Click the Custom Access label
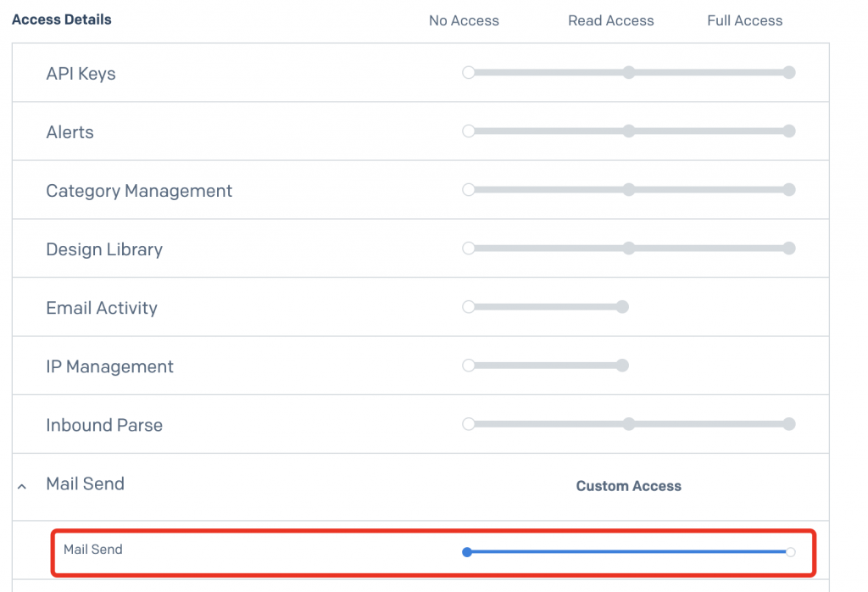868x592 pixels. 628,486
